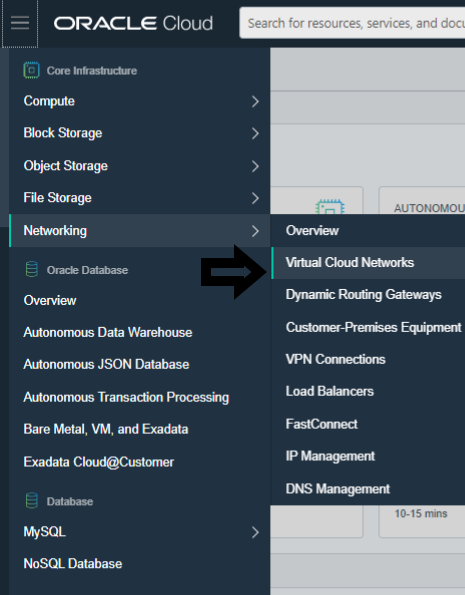The width and height of the screenshot is (465, 595).
Task: Focus the search resources field
Action: (352, 23)
